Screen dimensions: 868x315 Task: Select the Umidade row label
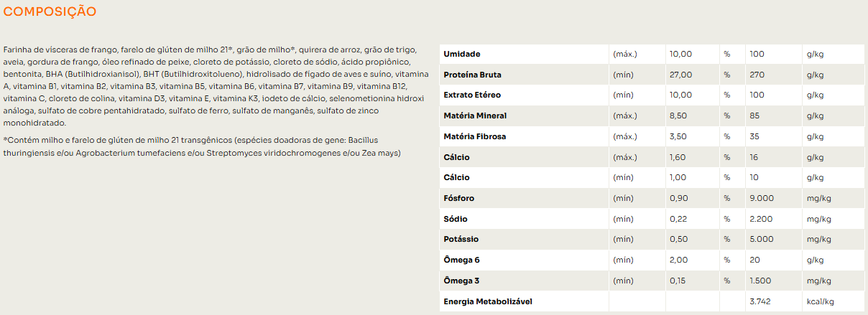click(462, 54)
